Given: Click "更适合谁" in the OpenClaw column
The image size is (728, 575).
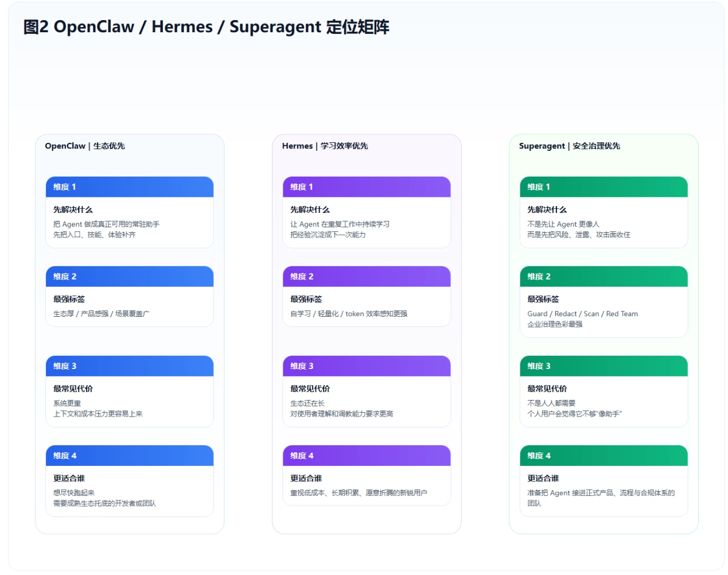Looking at the screenshot, I should tap(69, 479).
